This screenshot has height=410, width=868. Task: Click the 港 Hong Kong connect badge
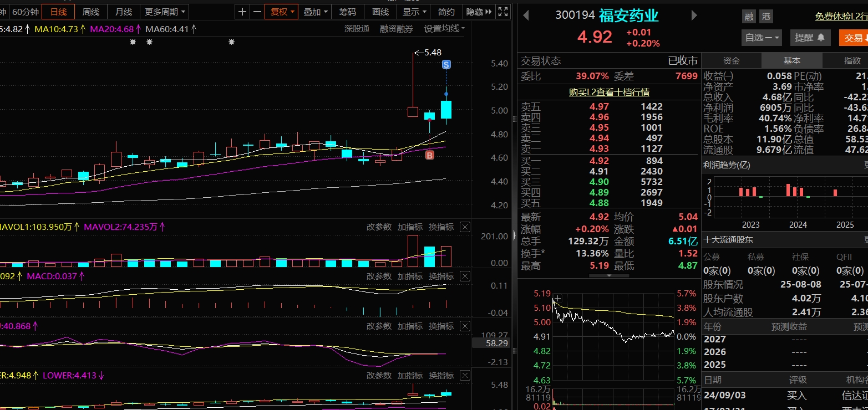click(767, 17)
